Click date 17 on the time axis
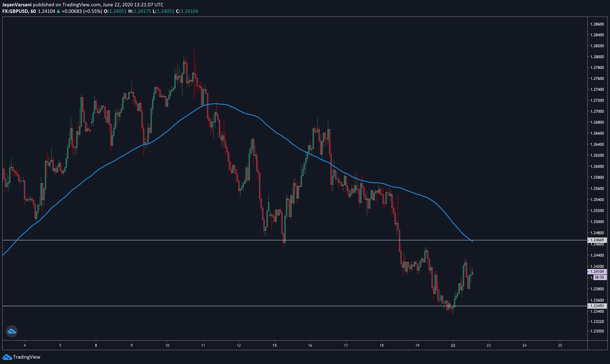Image resolution: width=610 pixels, height=364 pixels. 346,345
